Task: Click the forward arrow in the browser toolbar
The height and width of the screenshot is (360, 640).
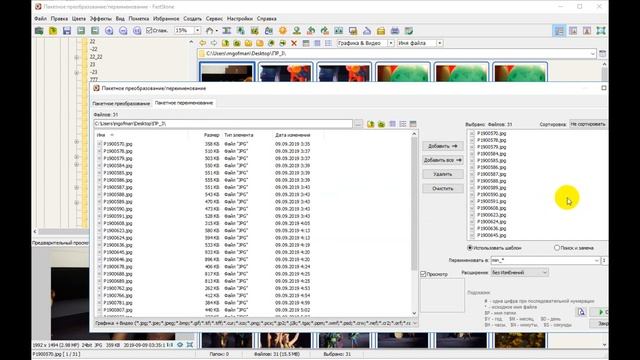Action: (213, 43)
